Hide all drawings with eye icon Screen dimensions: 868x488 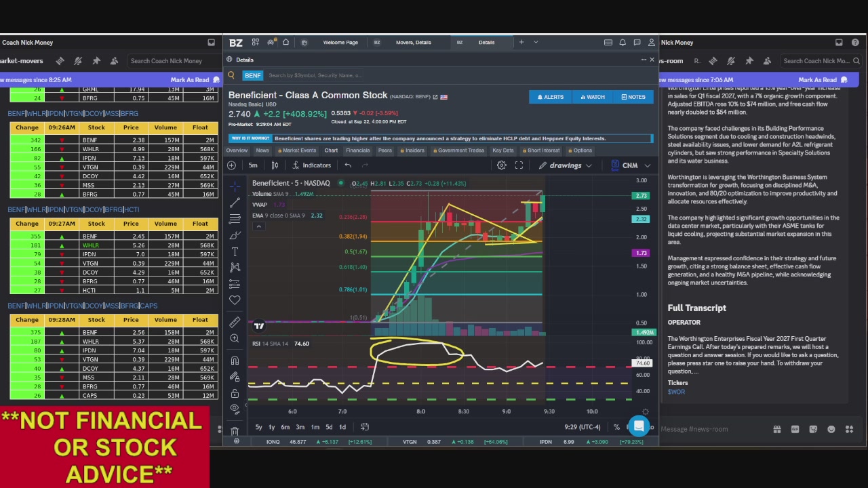tap(235, 409)
